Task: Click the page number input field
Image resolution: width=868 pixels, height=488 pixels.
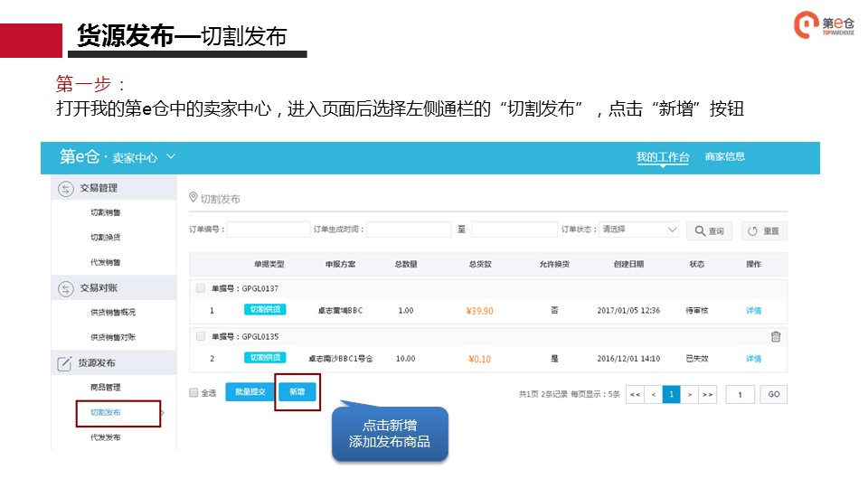Action: (x=741, y=394)
